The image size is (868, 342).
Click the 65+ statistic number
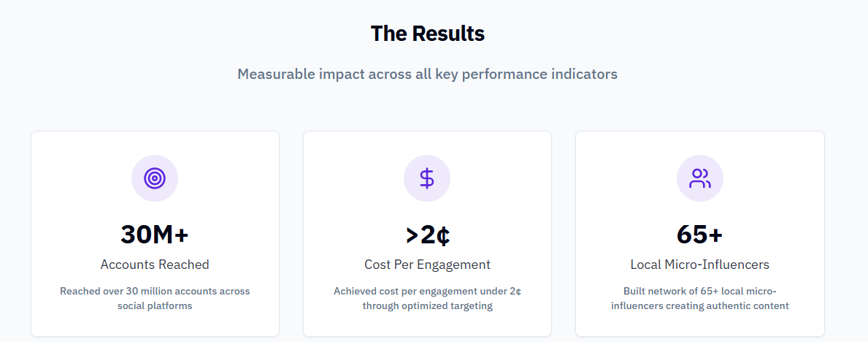[699, 235]
